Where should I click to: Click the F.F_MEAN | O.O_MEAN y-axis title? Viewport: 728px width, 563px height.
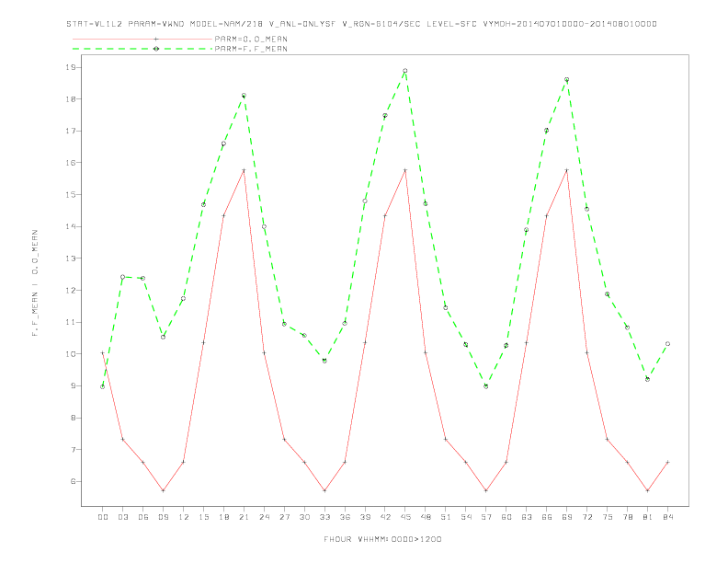point(35,283)
